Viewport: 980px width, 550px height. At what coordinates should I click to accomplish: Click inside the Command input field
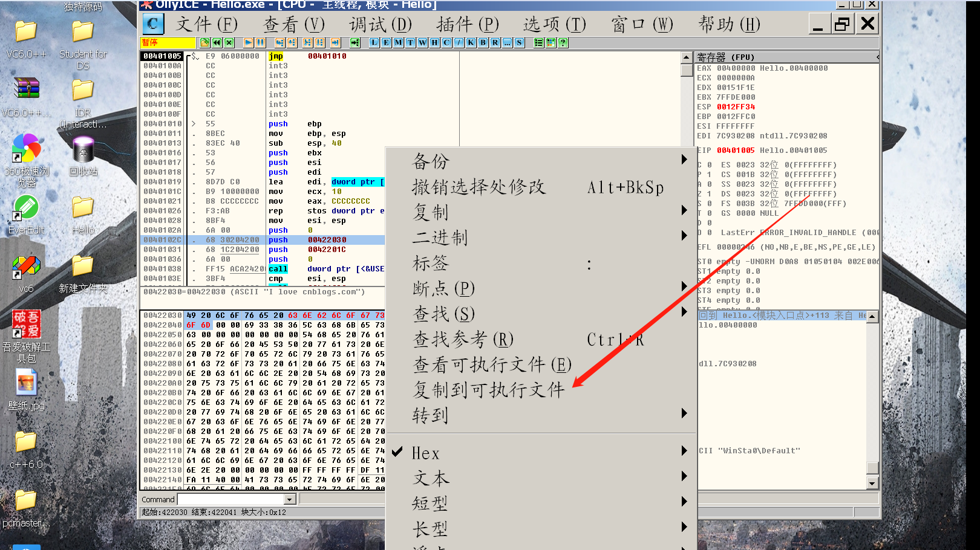click(x=230, y=500)
